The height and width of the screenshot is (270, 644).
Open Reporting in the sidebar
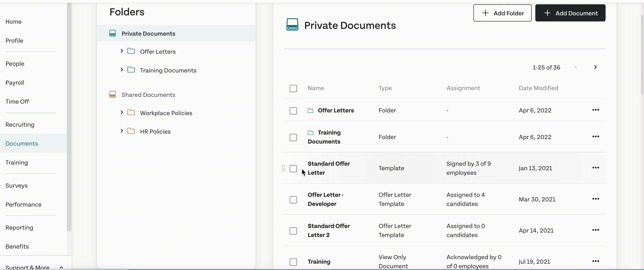[19, 228]
